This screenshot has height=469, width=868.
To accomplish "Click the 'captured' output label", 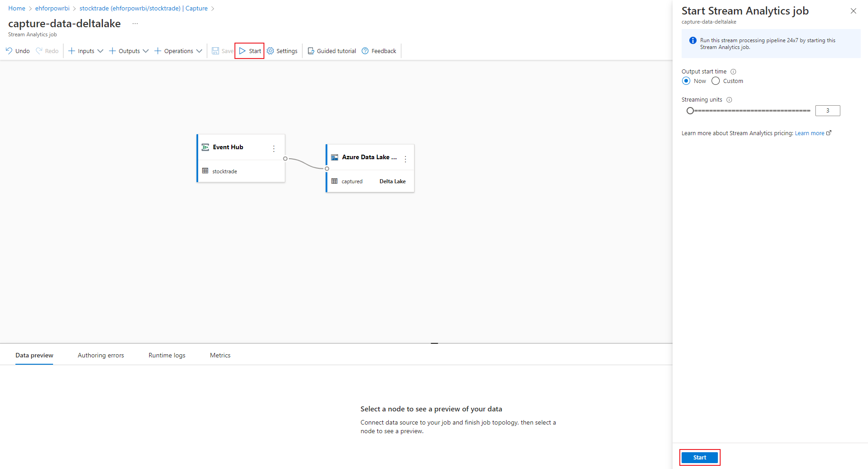I will coord(352,181).
